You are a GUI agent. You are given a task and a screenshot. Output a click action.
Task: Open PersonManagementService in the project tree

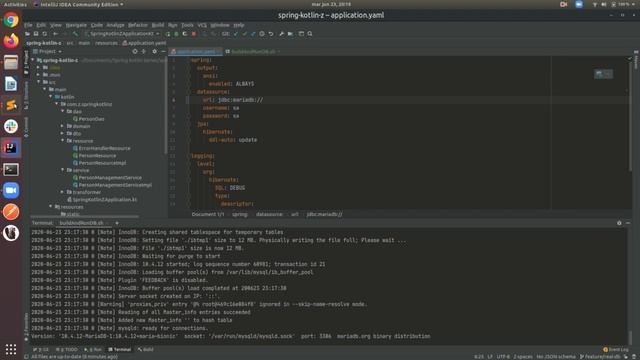click(107, 178)
